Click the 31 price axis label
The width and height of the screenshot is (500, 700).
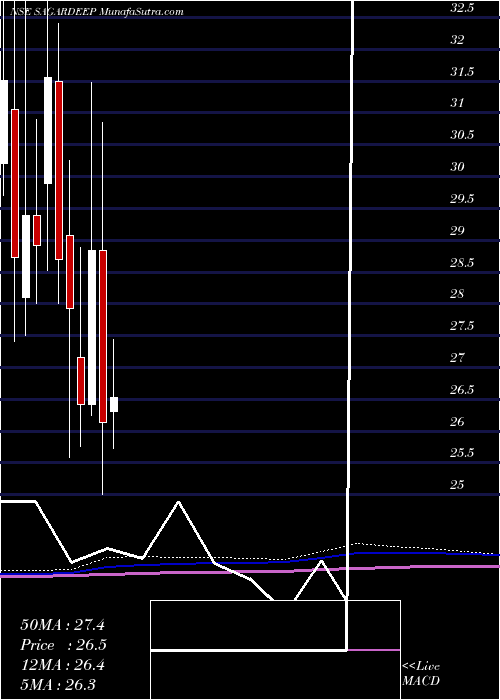tap(457, 103)
